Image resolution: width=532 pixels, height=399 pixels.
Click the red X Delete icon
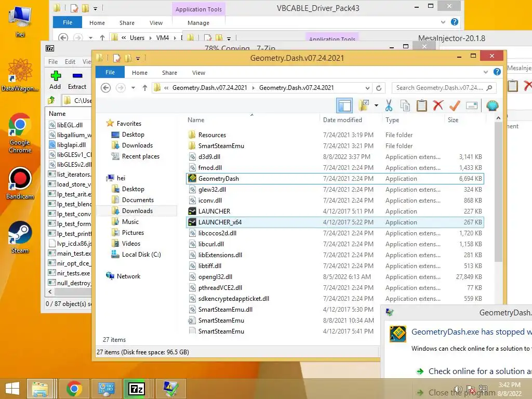pyautogui.click(x=438, y=105)
